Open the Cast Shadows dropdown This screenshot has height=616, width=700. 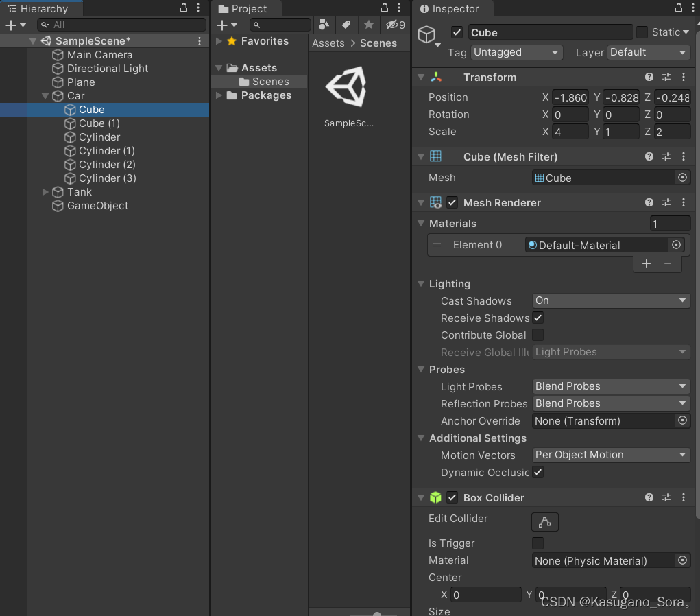click(610, 300)
